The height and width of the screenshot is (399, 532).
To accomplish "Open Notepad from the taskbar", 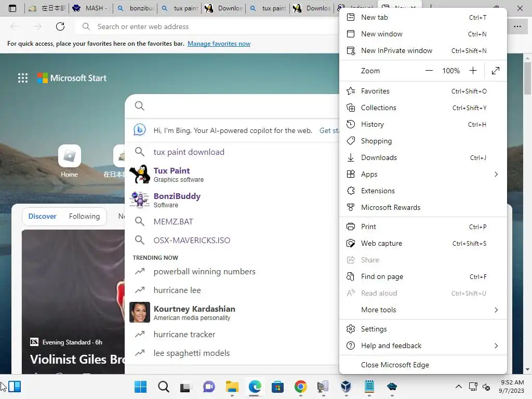I will [x=369, y=387].
